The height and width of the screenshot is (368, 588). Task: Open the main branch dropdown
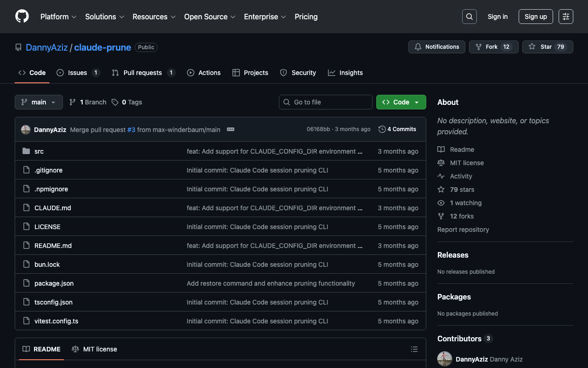click(39, 102)
